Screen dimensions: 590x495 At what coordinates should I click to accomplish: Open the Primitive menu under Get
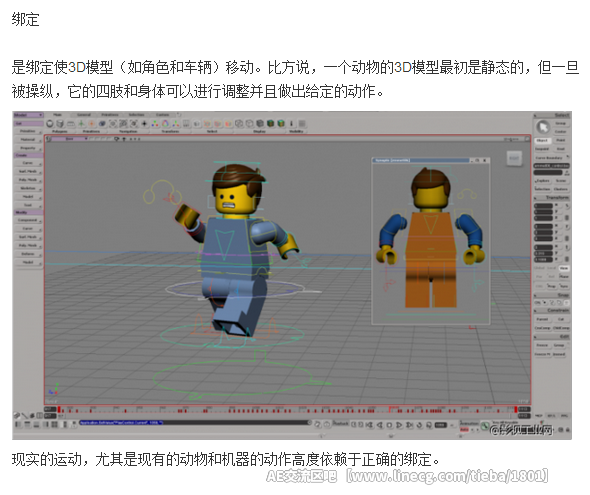coord(28,131)
